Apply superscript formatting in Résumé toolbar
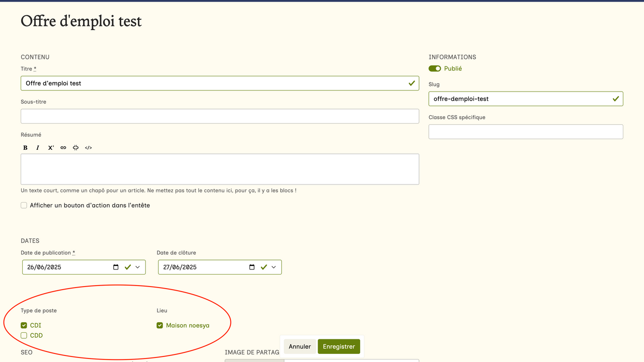The width and height of the screenshot is (644, 362). [51, 148]
